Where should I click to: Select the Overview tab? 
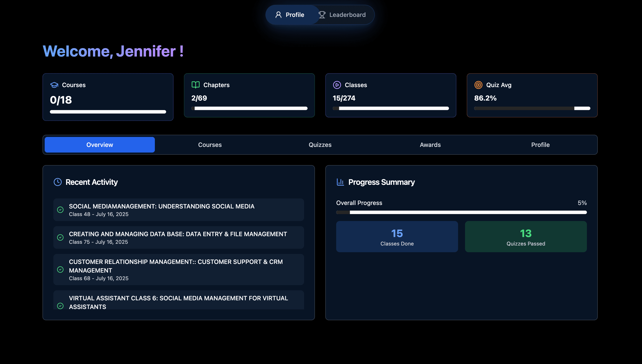100,145
